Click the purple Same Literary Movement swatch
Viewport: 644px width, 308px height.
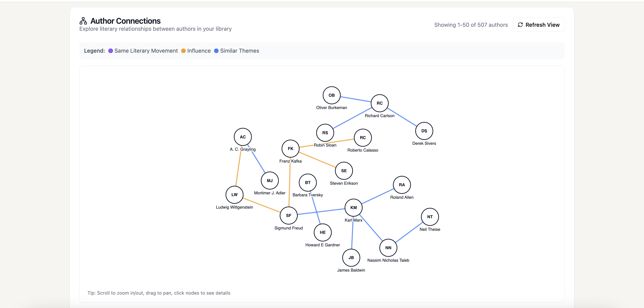point(110,51)
